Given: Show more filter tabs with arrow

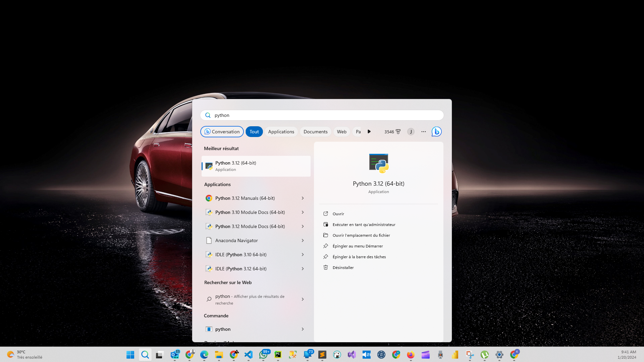Looking at the screenshot, I should pos(369,132).
